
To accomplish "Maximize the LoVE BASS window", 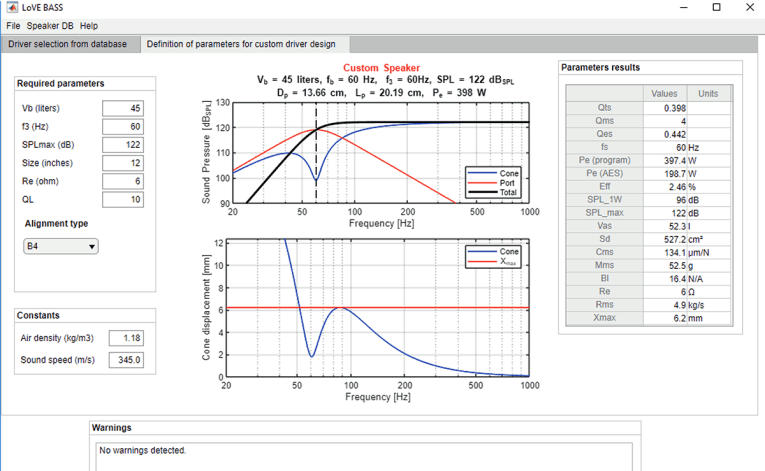I will [x=716, y=7].
